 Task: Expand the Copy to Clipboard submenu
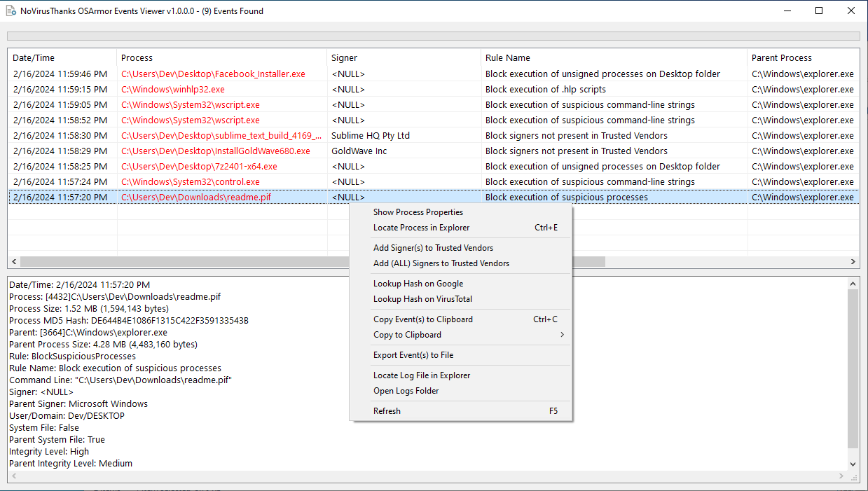coord(461,335)
